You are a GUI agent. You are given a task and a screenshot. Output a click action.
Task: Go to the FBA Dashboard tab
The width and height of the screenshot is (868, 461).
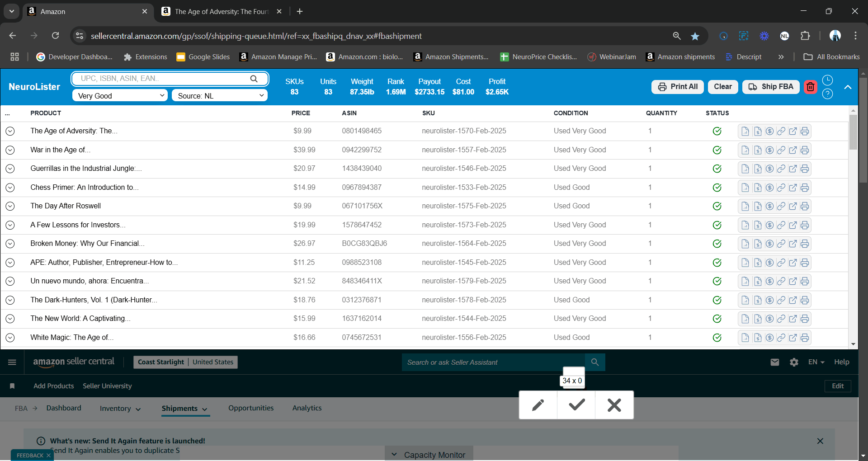pyautogui.click(x=64, y=408)
